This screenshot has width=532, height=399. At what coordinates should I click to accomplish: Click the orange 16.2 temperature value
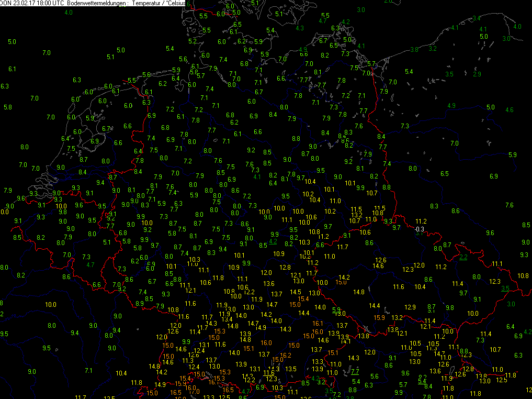[x=286, y=355]
